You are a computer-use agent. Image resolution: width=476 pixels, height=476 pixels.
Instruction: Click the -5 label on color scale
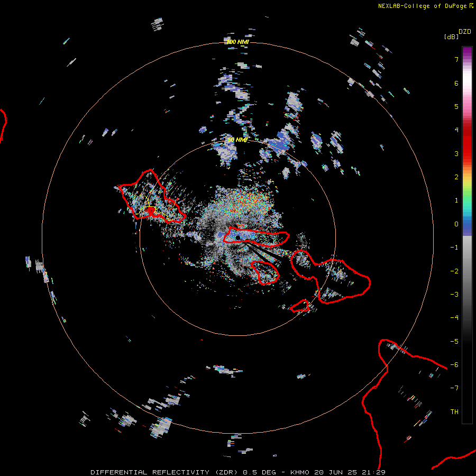(x=454, y=342)
